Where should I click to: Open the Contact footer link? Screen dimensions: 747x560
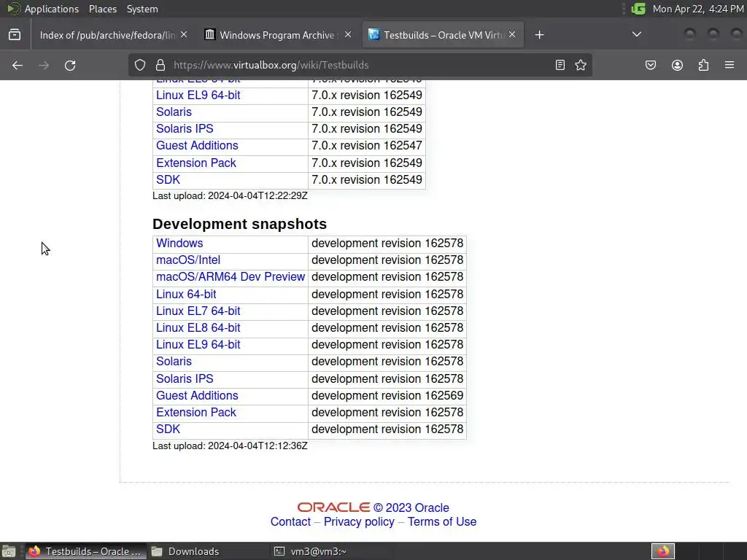[290, 522]
